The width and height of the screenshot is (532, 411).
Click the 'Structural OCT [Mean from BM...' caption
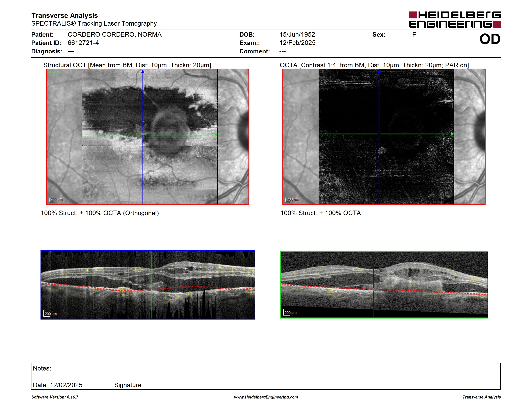(x=127, y=65)
